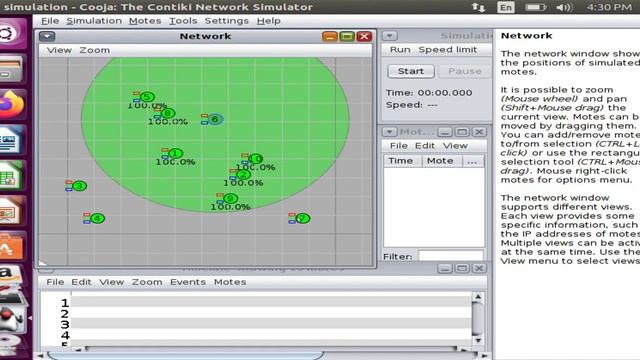Open the File menu in main menu bar
640x360 pixels.
pos(50,21)
